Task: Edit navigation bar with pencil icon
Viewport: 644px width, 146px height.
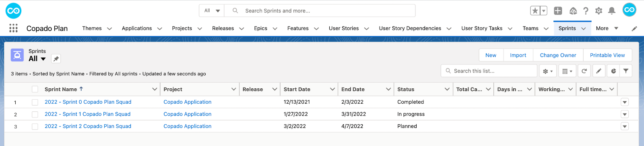Action: click(x=634, y=29)
